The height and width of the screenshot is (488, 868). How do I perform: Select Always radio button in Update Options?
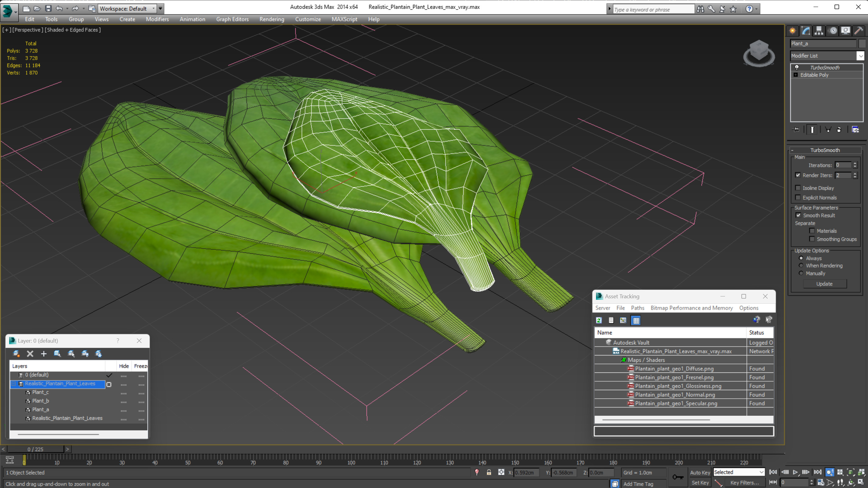click(x=801, y=258)
